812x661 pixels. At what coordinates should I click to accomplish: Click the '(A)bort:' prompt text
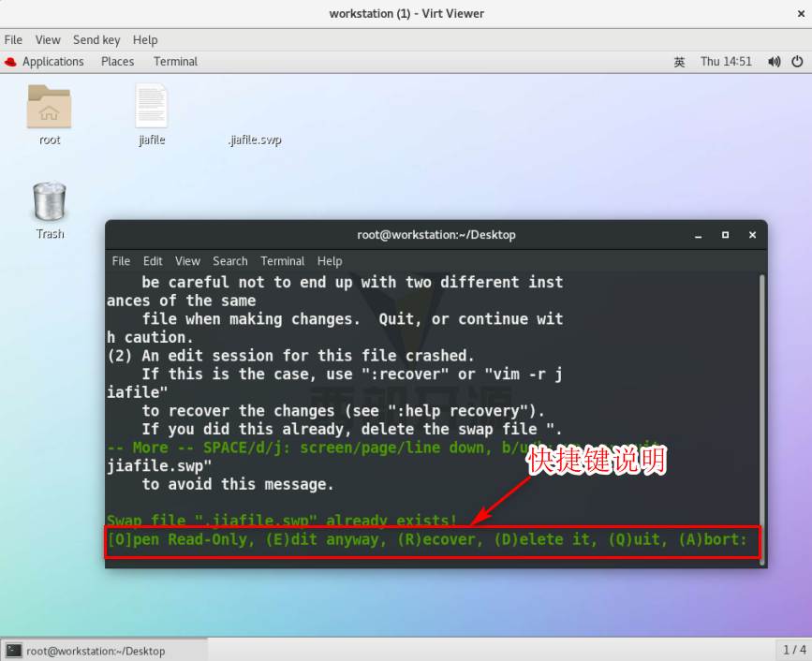(713, 539)
